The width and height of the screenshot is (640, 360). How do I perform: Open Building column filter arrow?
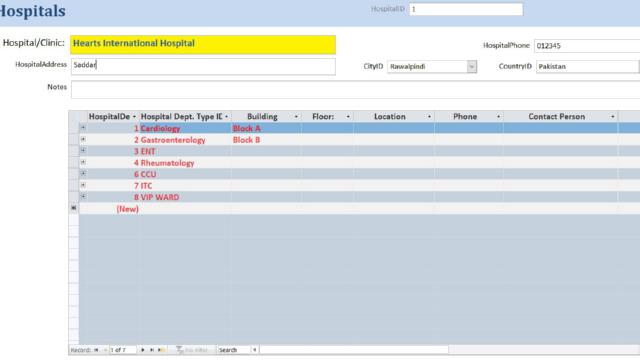296,117
